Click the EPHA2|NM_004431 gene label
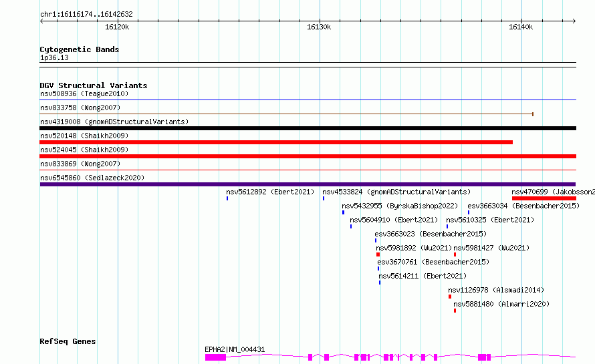The image size is (595, 364). click(x=235, y=349)
